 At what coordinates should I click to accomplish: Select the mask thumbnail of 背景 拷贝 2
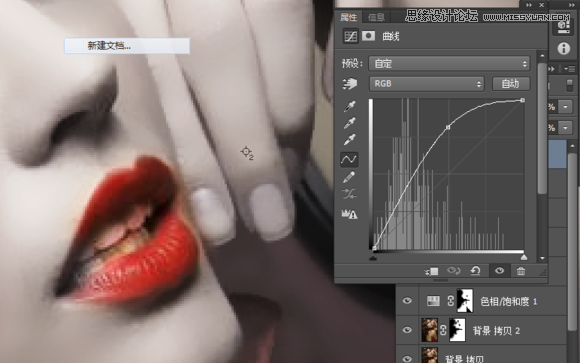pyautogui.click(x=458, y=329)
